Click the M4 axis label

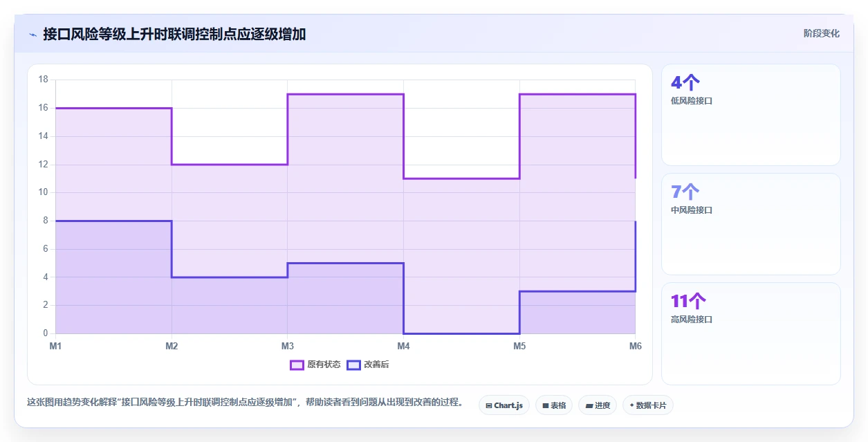403,346
